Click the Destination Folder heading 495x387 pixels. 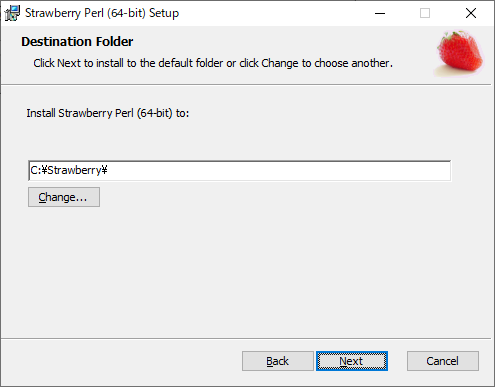(x=77, y=42)
